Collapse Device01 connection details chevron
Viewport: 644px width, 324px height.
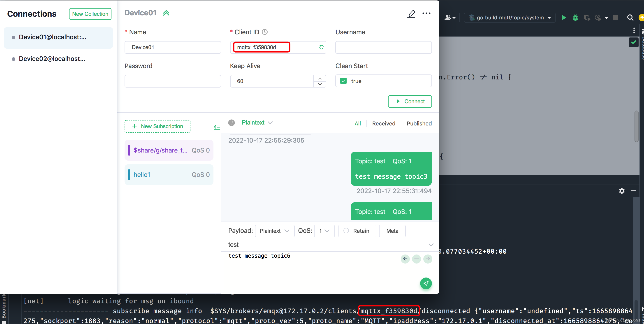tap(166, 13)
